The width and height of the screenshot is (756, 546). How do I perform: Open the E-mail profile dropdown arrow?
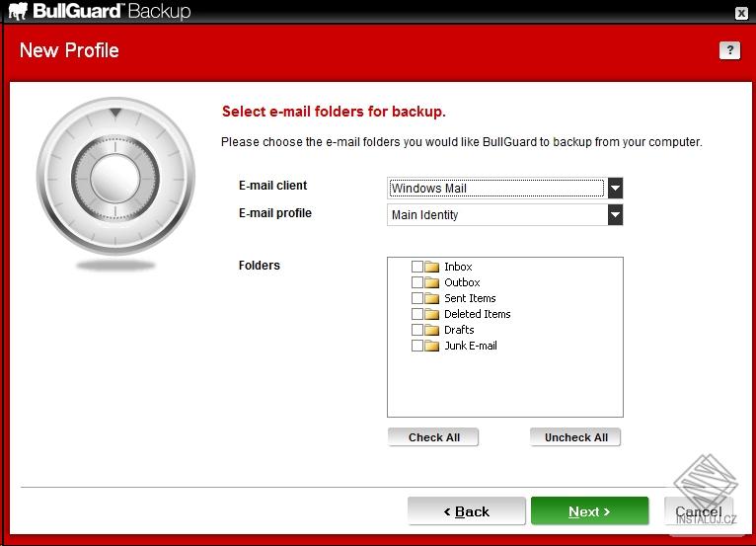(x=615, y=214)
